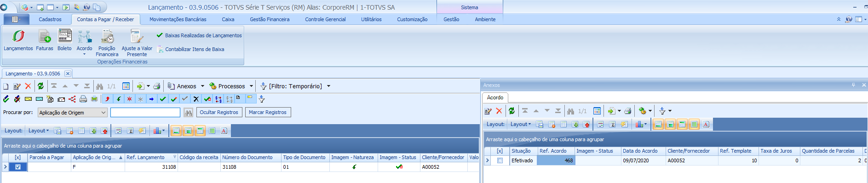Screen dimensions: 868x183
Task: Open Posição Financeira ribbon icon
Action: (x=107, y=43)
